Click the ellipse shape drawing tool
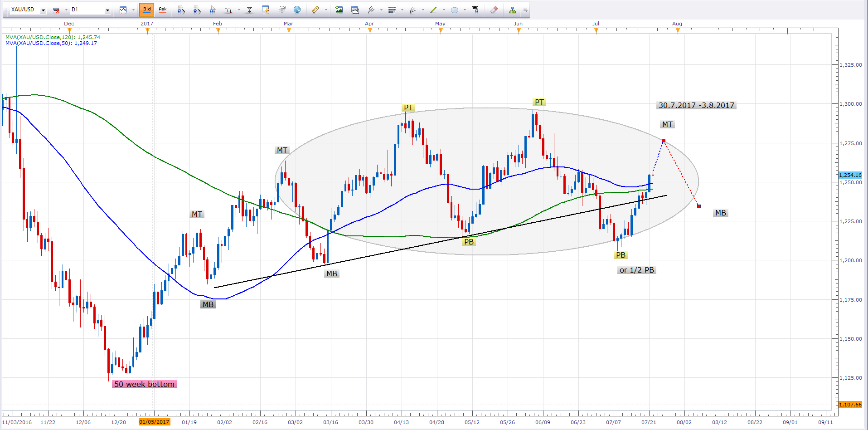 (x=455, y=10)
